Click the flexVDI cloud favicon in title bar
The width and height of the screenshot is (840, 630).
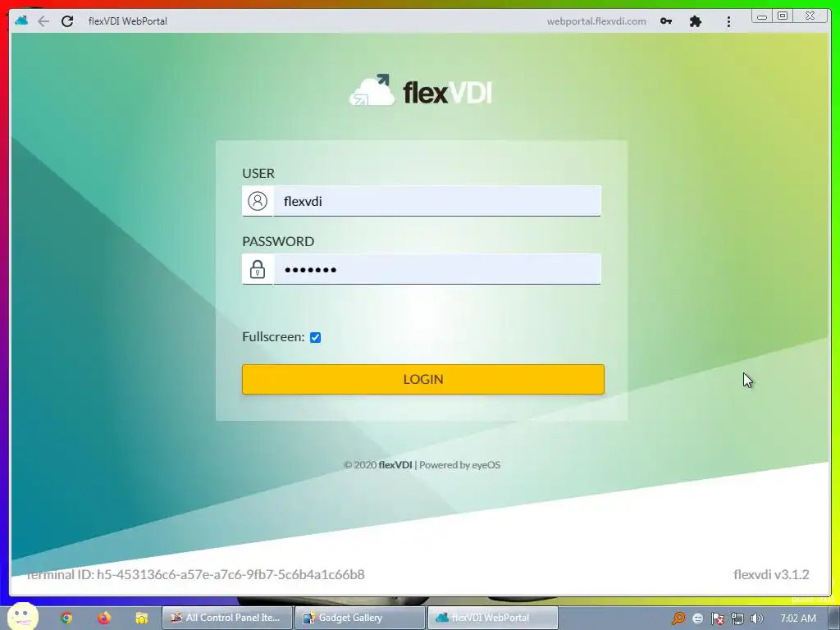point(21,21)
